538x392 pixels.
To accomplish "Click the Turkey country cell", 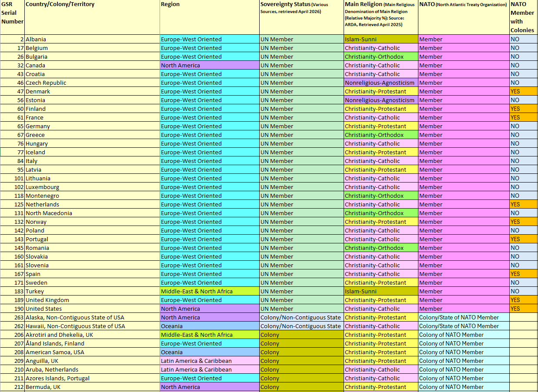I will click(92, 291).
